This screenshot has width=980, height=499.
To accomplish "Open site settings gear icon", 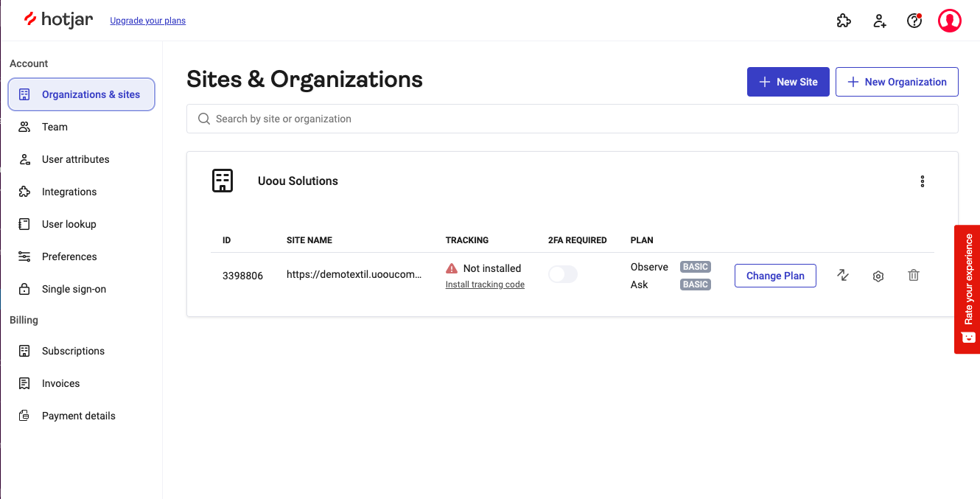I will click(x=878, y=276).
